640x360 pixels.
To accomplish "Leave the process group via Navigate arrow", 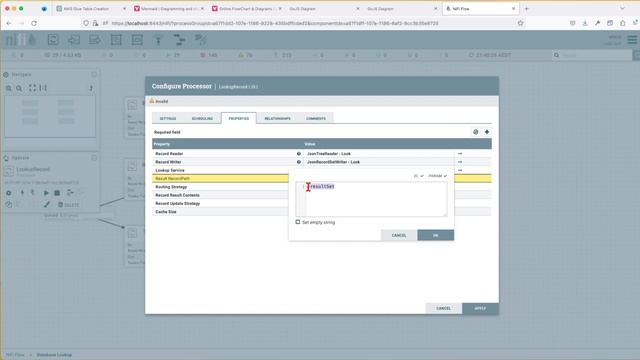I will tap(91, 88).
